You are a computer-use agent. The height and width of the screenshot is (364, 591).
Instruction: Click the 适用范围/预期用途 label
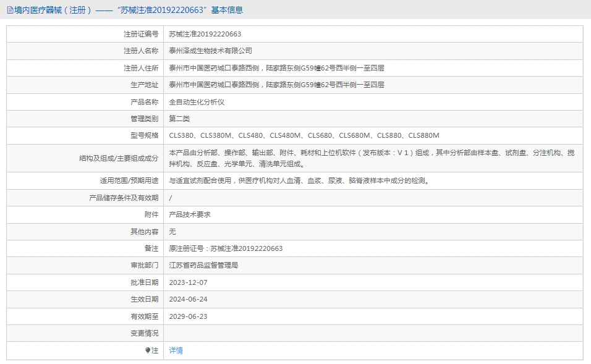tap(129, 181)
